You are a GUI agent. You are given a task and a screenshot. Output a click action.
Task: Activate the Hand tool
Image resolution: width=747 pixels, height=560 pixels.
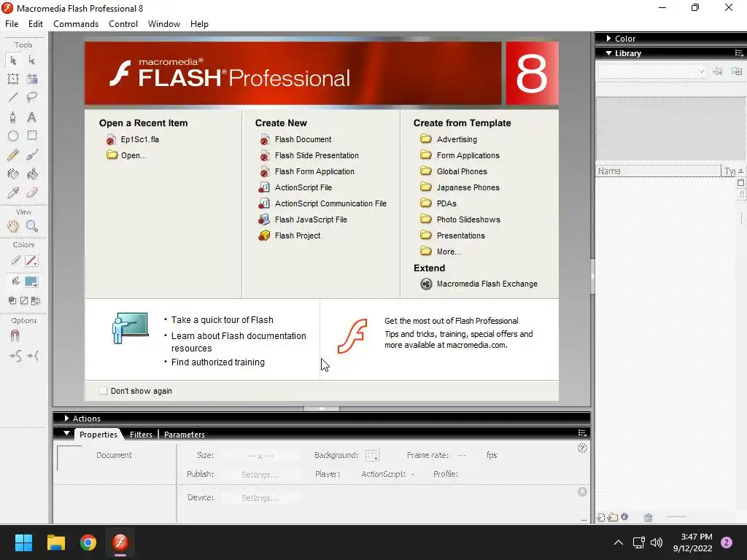point(13,226)
